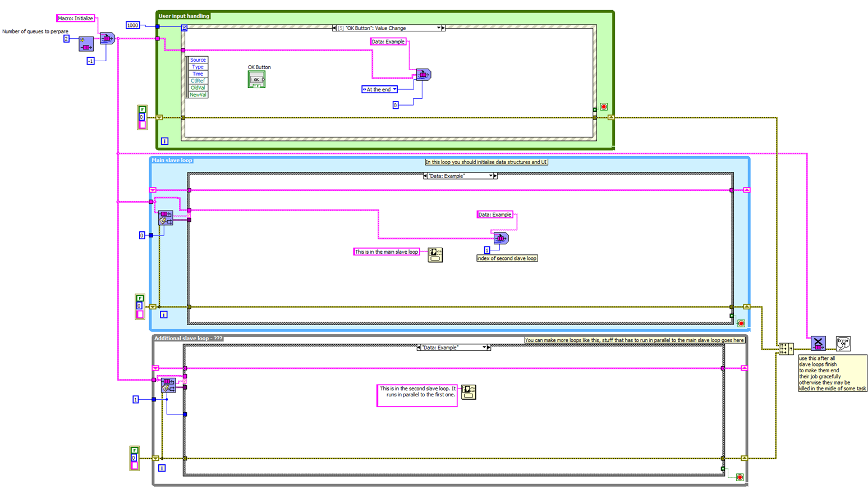Image resolution: width=868 pixels, height=498 pixels.
Task: Select the "index of second slave loop" comment
Action: 507,258
